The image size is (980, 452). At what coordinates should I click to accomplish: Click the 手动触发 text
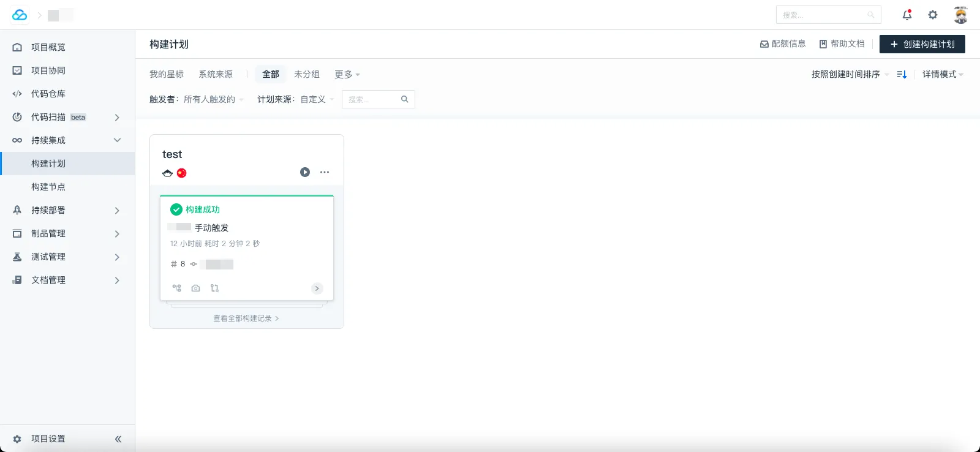tap(212, 228)
